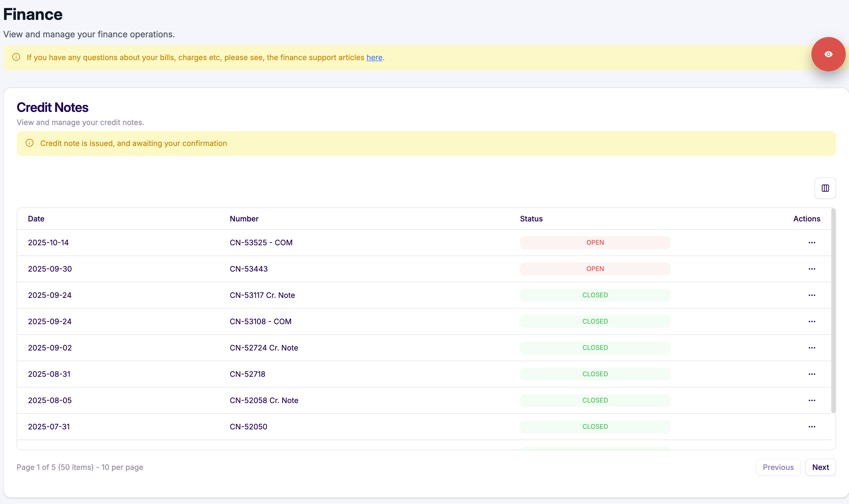Click the Status column header

pyautogui.click(x=531, y=219)
